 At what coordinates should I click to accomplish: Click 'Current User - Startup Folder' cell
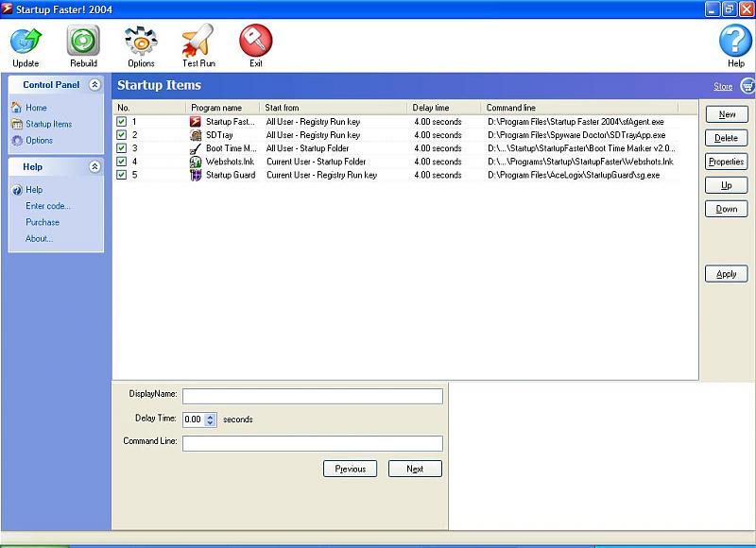pos(317,162)
